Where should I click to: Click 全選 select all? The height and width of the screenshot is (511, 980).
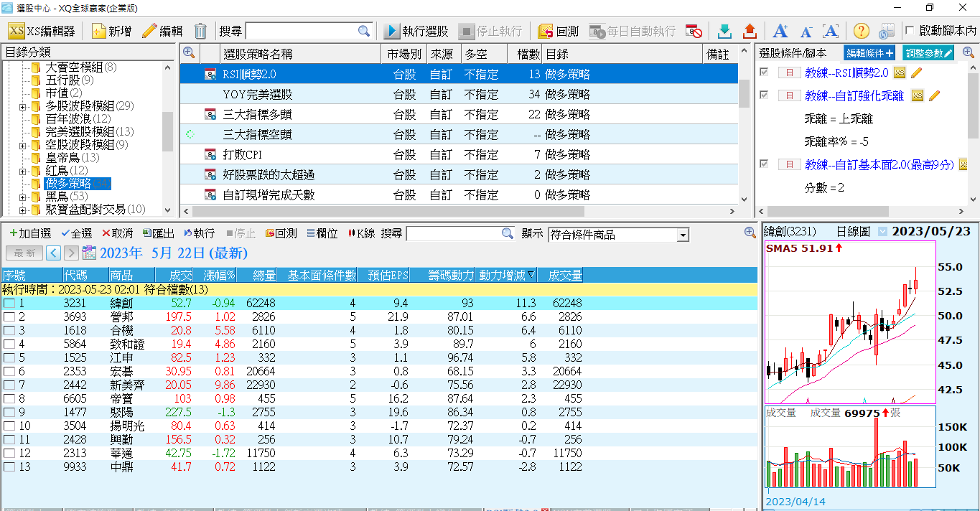pos(77,233)
